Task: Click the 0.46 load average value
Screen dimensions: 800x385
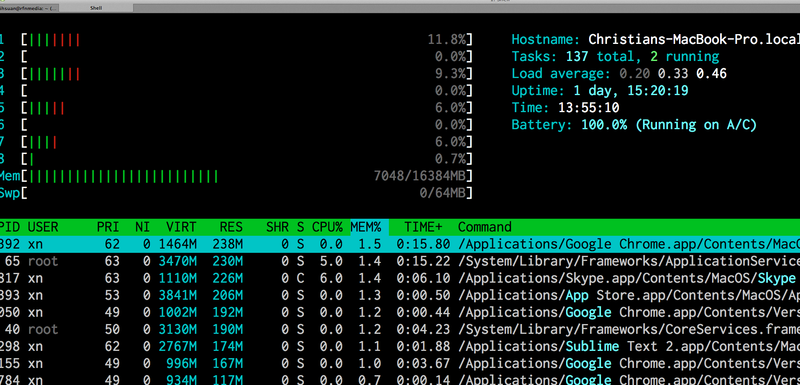Action: [x=711, y=74]
